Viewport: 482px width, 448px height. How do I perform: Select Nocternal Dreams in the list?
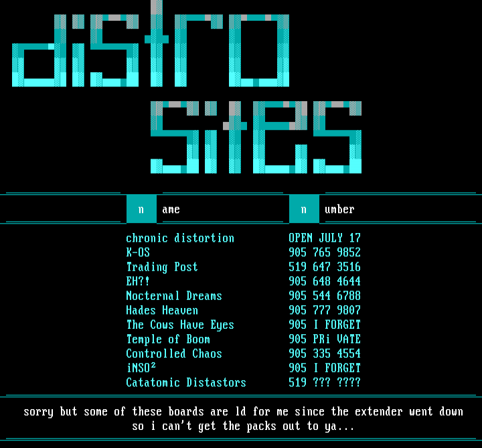tap(174, 296)
